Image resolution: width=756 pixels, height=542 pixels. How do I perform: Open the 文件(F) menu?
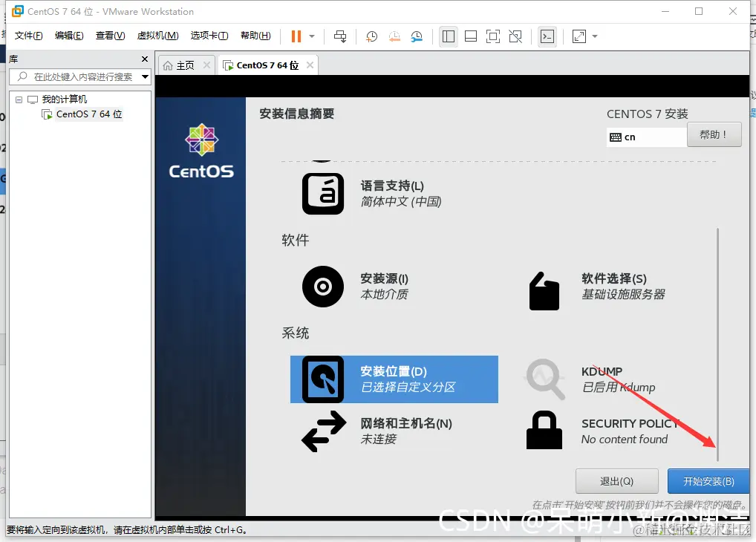[28, 36]
